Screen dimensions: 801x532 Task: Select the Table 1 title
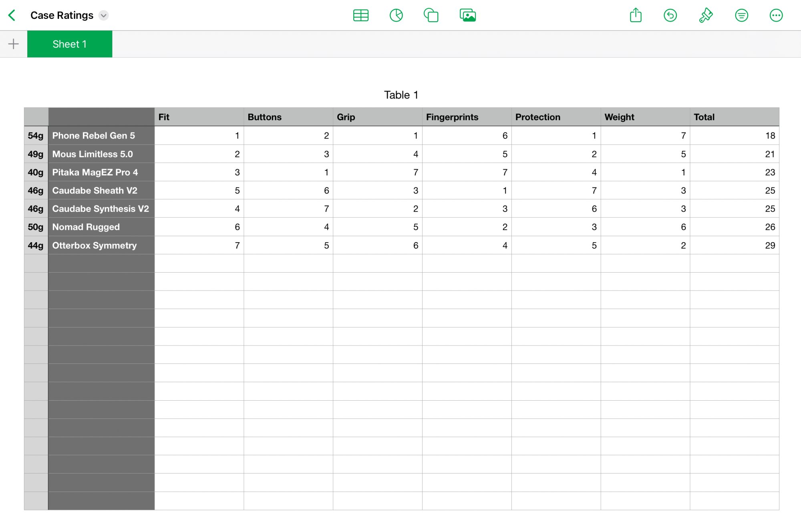tap(401, 95)
